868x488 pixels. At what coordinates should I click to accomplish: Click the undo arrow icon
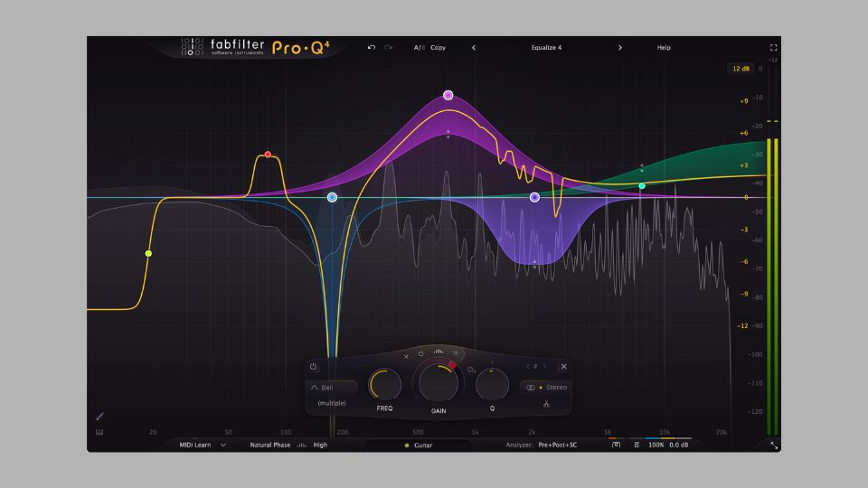click(x=372, y=47)
